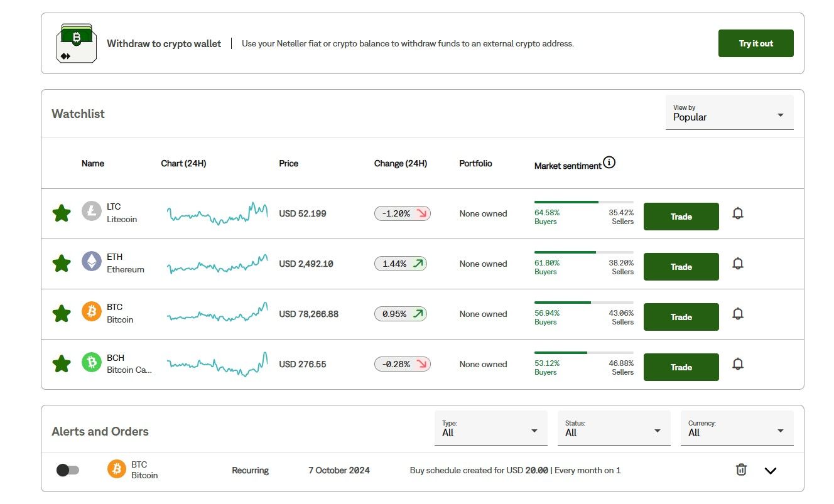This screenshot has width=834, height=504.
Task: Delete the BTC recurring order with trash icon
Action: click(x=741, y=469)
